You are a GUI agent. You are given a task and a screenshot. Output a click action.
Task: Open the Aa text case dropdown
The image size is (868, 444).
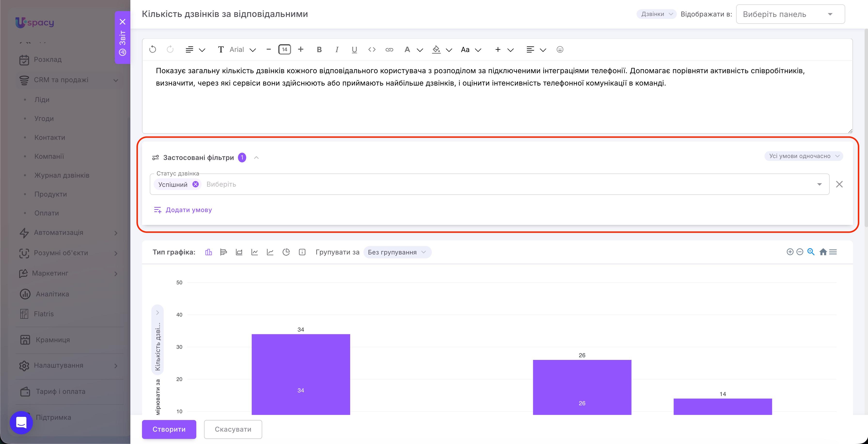[471, 49]
